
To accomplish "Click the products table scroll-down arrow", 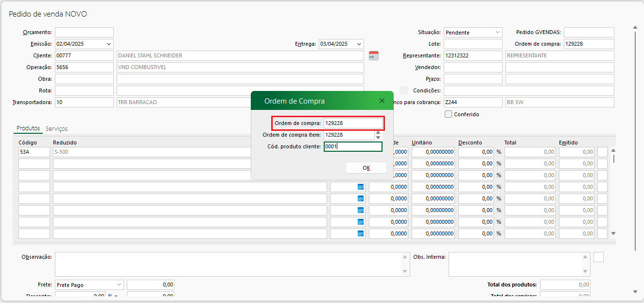I will coord(613,233).
